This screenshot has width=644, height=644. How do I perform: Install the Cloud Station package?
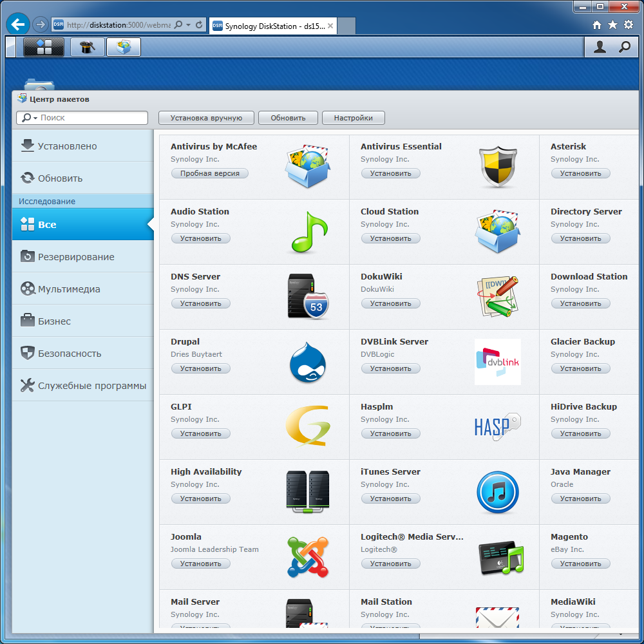point(391,238)
